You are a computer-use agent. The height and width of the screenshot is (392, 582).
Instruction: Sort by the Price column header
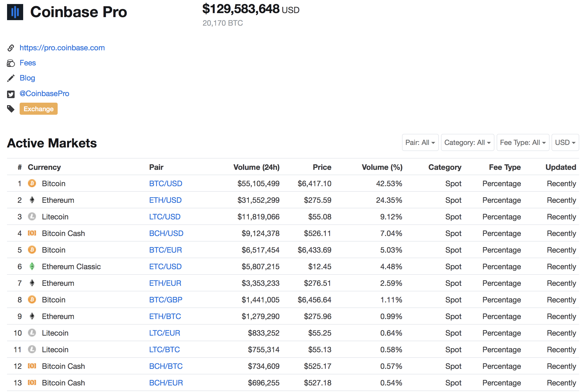pyautogui.click(x=322, y=167)
